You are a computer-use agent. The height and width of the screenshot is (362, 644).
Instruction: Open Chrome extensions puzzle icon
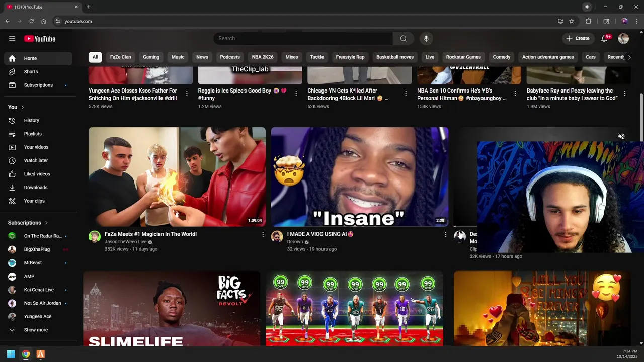(x=588, y=21)
